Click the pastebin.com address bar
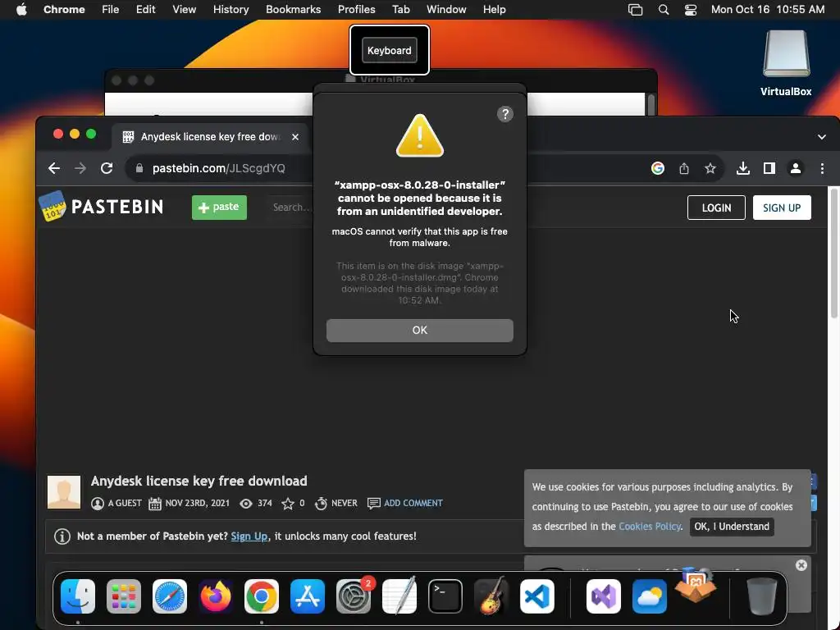This screenshot has height=630, width=840. tap(218, 168)
